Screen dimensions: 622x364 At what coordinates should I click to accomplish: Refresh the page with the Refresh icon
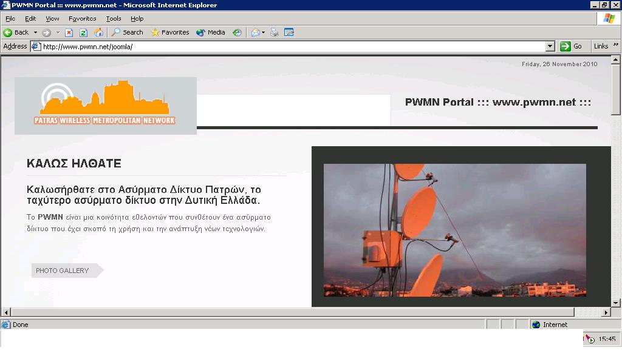(x=84, y=32)
